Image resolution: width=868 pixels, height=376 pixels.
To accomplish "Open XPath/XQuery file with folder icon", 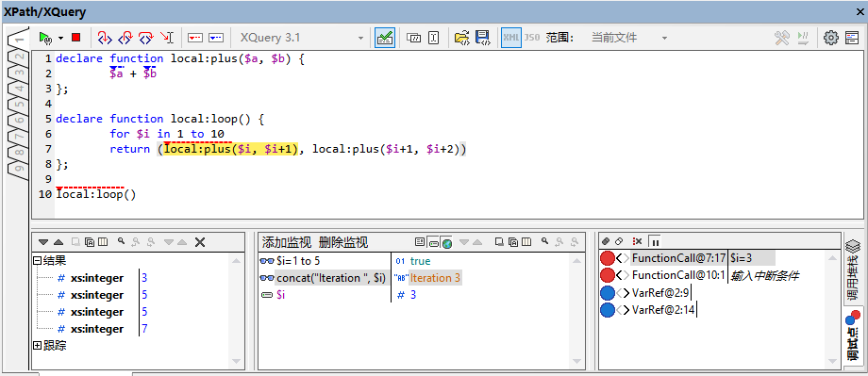I will click(x=462, y=38).
